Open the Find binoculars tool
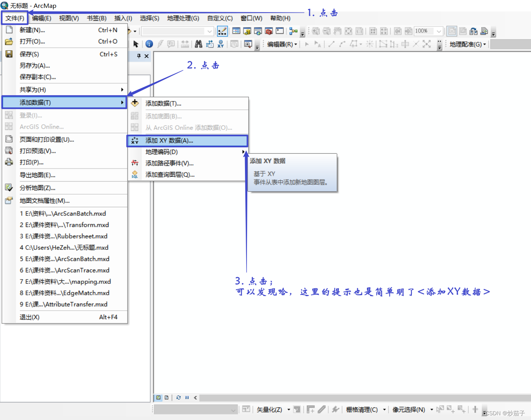Screen dimensions: 531x420 pos(198,44)
